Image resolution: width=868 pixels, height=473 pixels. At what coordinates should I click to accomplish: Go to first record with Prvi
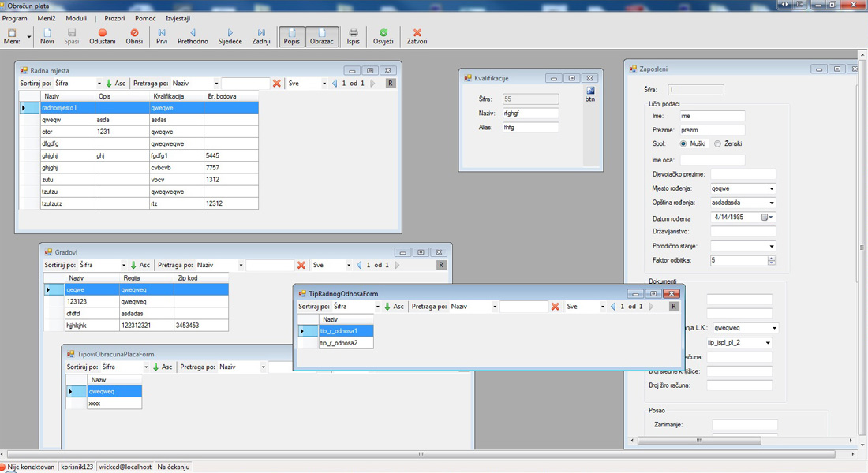pos(162,36)
